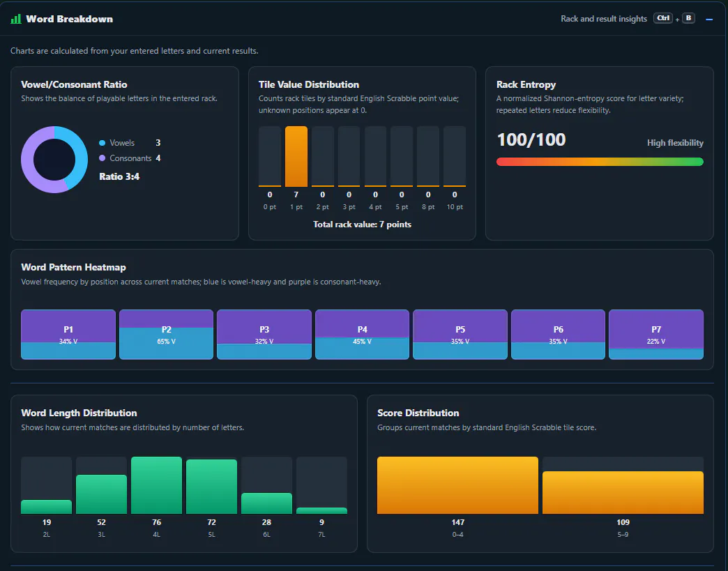Click the 100/100 entropy score
The width and height of the screenshot is (728, 571).
point(531,139)
